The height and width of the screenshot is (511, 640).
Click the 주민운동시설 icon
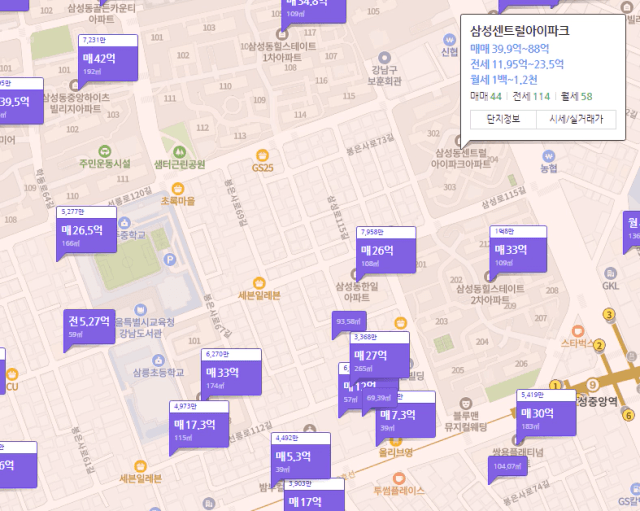pyautogui.click(x=105, y=151)
